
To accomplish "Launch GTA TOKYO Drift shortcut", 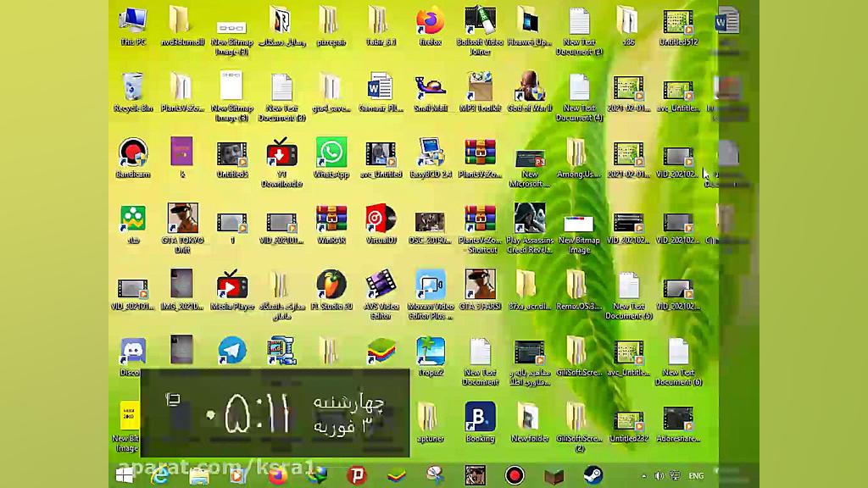I will point(182,229).
